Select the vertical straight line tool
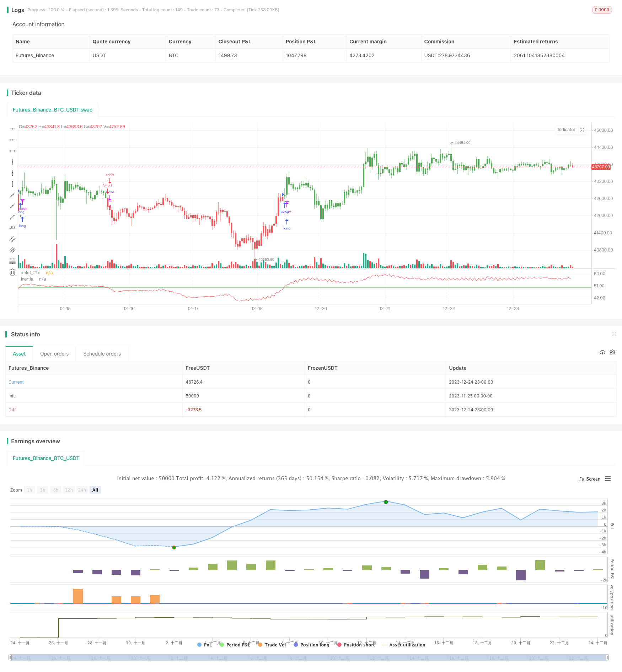The height and width of the screenshot is (672, 622). (x=12, y=162)
